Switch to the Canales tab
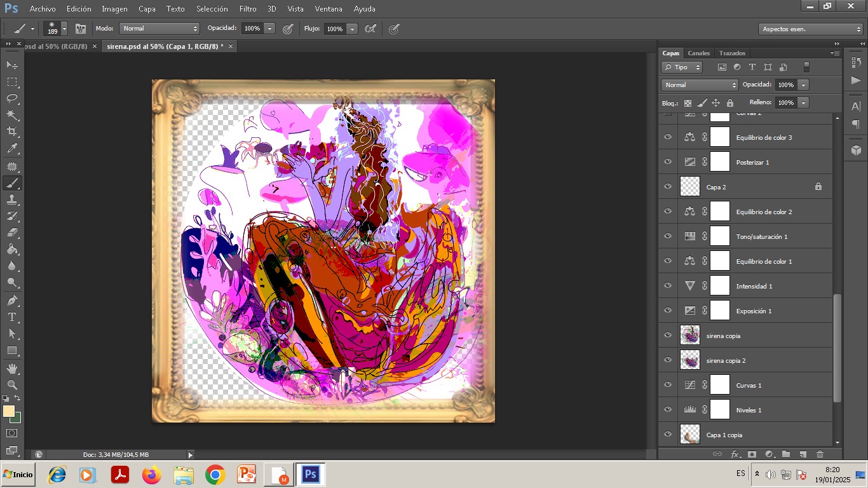Viewport: 868px width, 488px height. [699, 53]
